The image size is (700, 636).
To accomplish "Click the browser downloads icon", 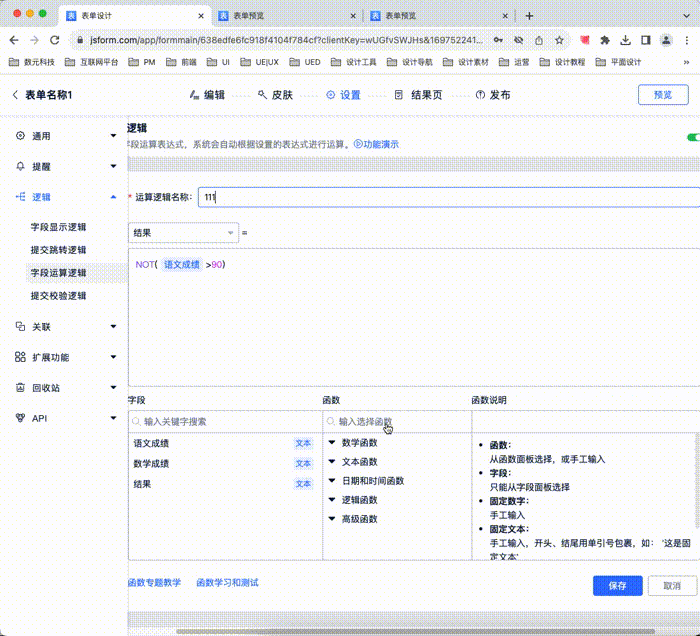I will [625, 40].
